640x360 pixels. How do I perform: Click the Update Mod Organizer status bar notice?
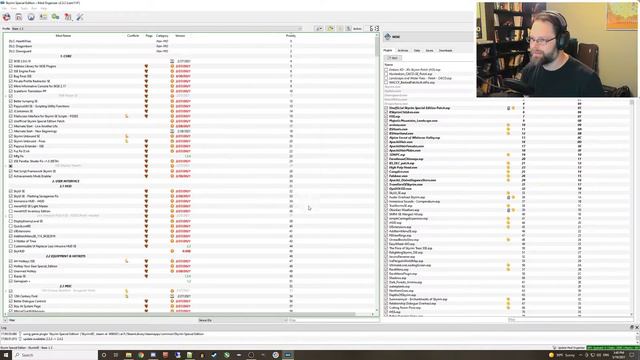(x=569, y=348)
